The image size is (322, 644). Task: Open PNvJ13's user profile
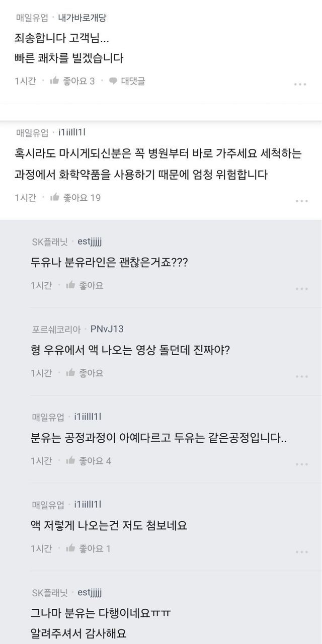click(x=107, y=329)
